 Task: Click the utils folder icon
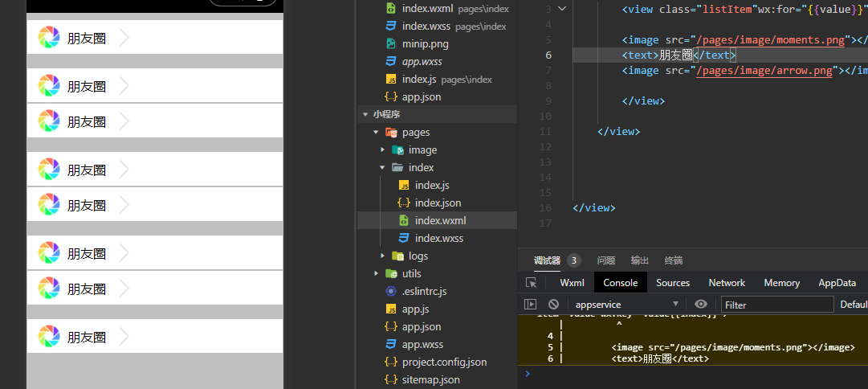pyautogui.click(x=391, y=274)
